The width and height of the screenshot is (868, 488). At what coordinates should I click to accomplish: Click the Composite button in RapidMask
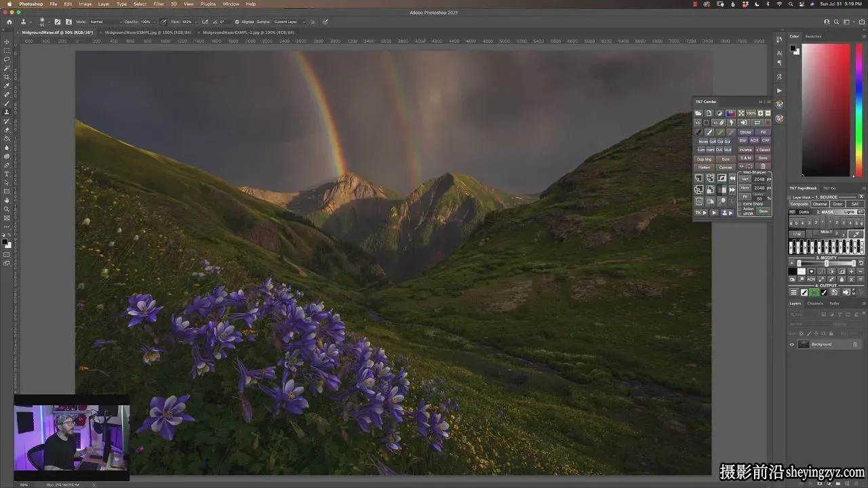pos(800,204)
